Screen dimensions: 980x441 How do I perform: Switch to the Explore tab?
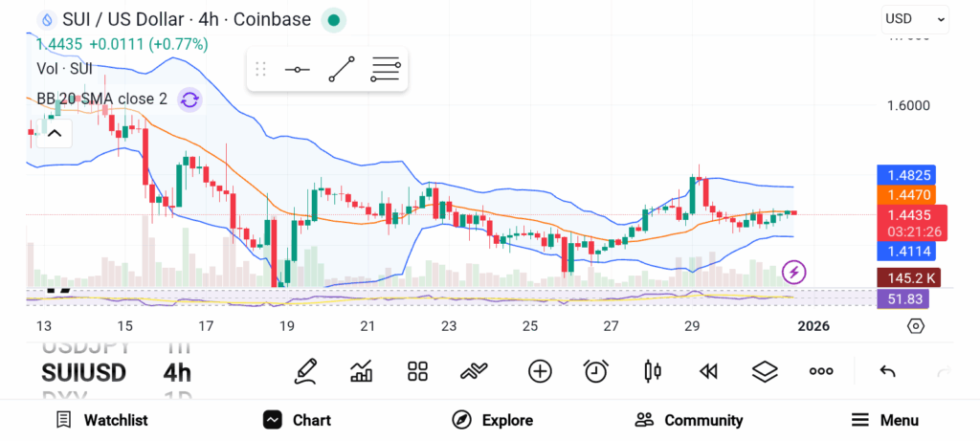[x=492, y=420]
